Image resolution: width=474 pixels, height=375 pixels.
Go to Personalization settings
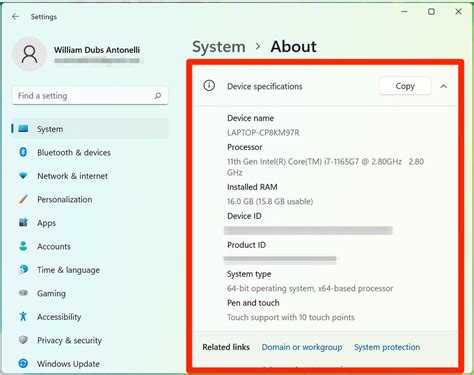(x=90, y=199)
